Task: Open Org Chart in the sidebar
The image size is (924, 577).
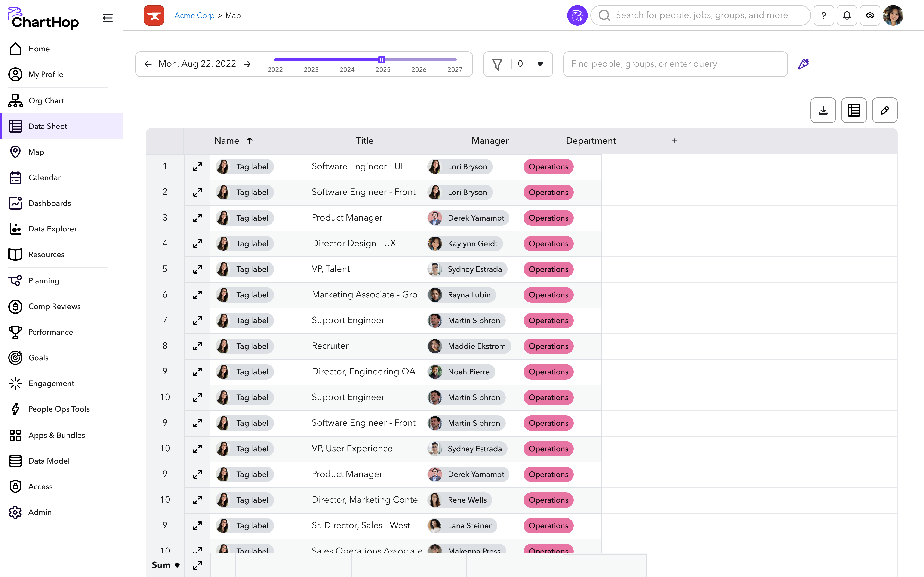Action: coord(46,100)
